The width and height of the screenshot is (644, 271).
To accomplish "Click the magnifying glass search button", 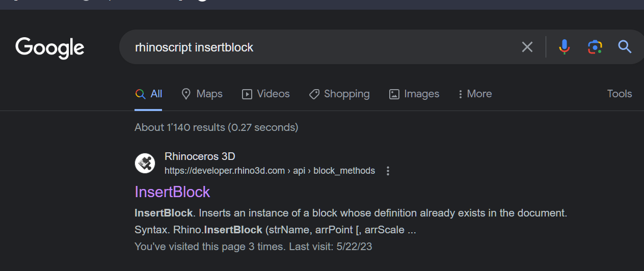I will click(x=625, y=47).
